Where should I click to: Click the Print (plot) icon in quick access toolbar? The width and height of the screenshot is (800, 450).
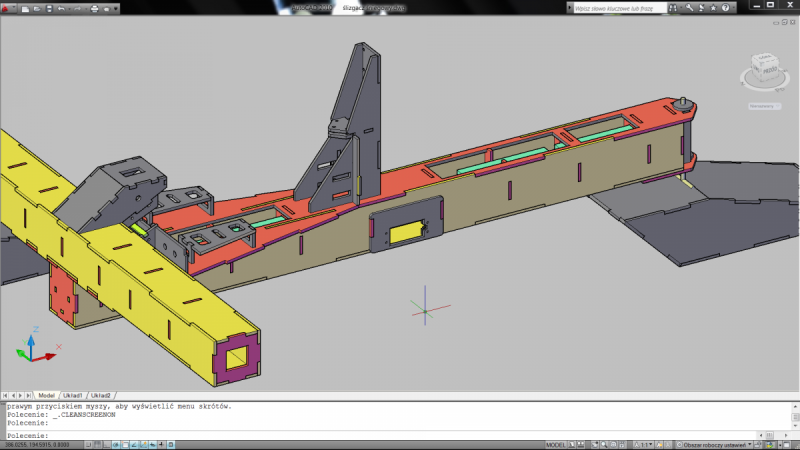point(95,8)
